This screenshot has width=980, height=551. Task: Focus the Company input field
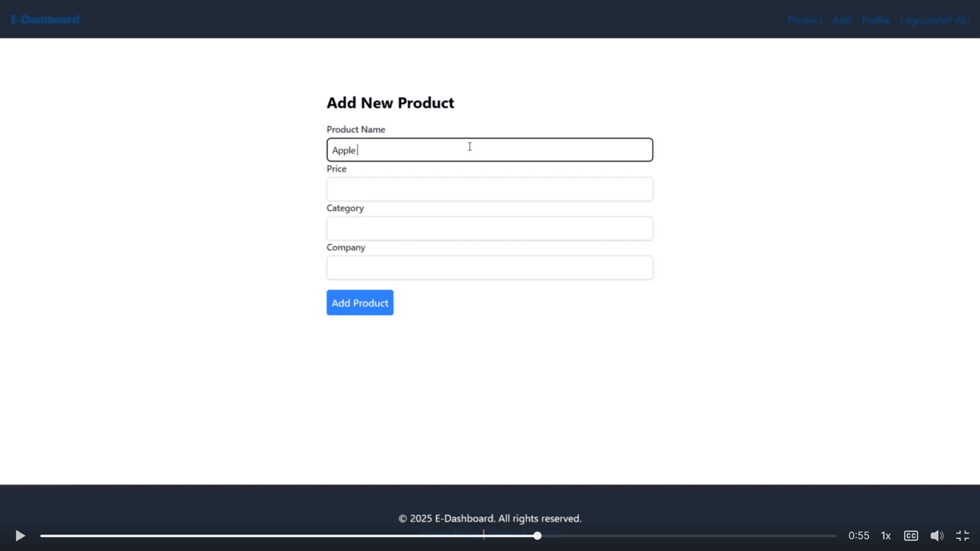[x=489, y=268]
